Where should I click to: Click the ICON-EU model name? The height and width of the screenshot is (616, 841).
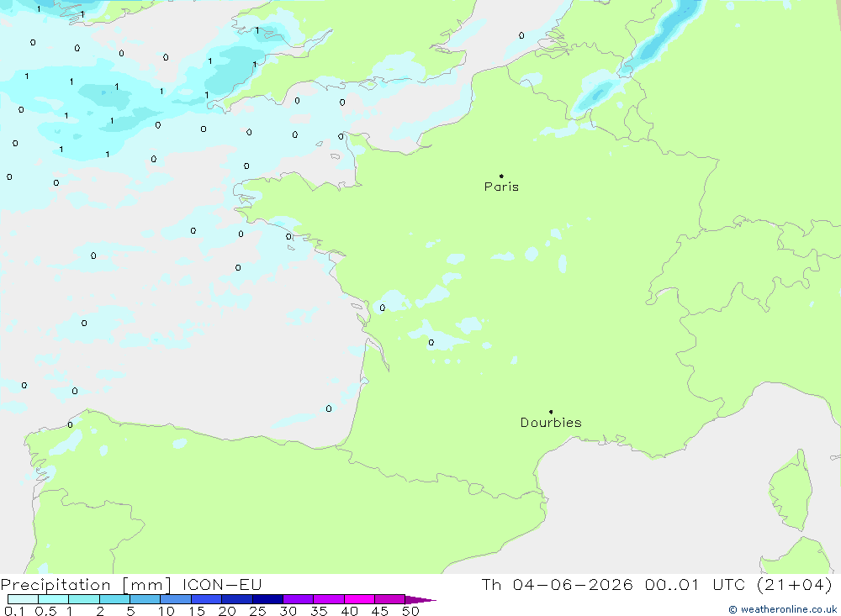click(222, 585)
